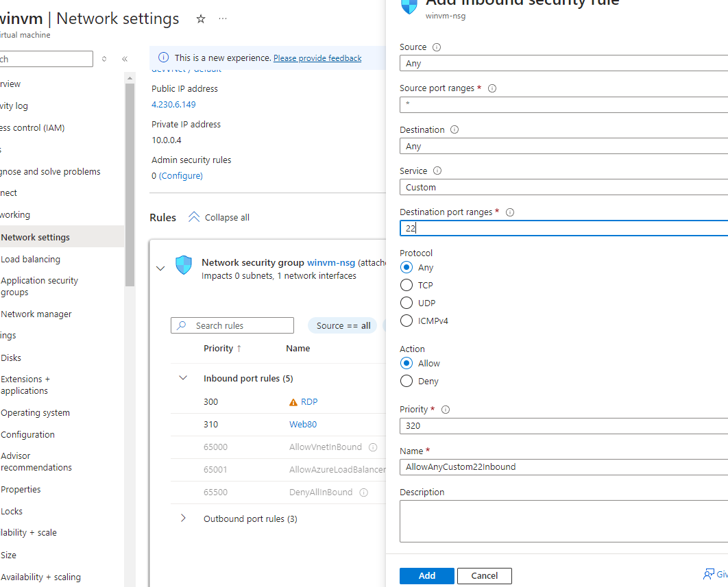This screenshot has width=728, height=587.
Task: Click the network security group shield icon
Action: click(184, 265)
